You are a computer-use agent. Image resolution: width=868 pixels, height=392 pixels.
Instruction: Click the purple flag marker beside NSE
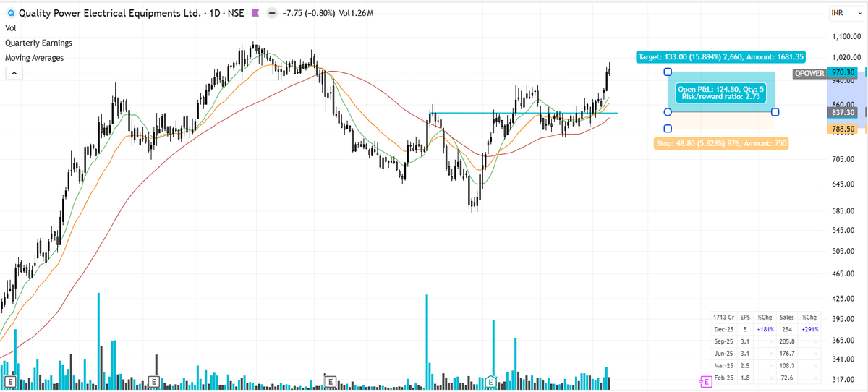(x=255, y=13)
